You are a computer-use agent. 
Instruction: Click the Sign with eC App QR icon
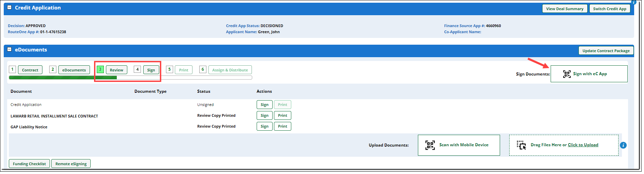click(x=567, y=74)
